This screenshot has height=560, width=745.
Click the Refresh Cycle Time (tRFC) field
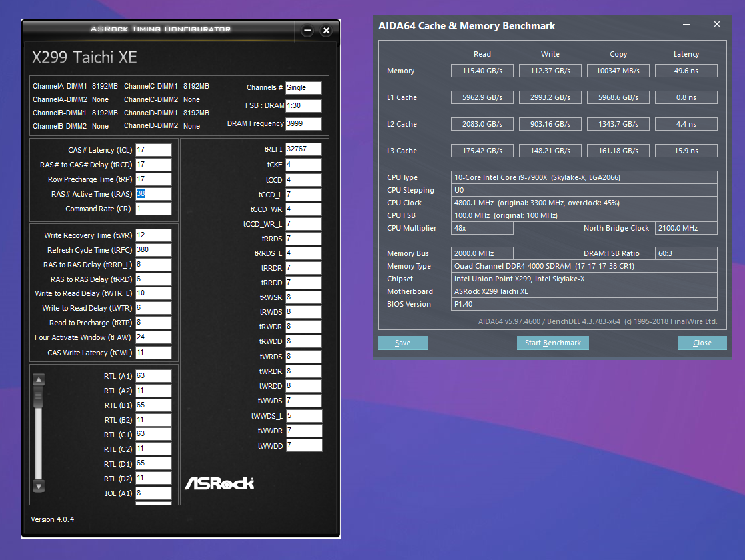(x=153, y=250)
